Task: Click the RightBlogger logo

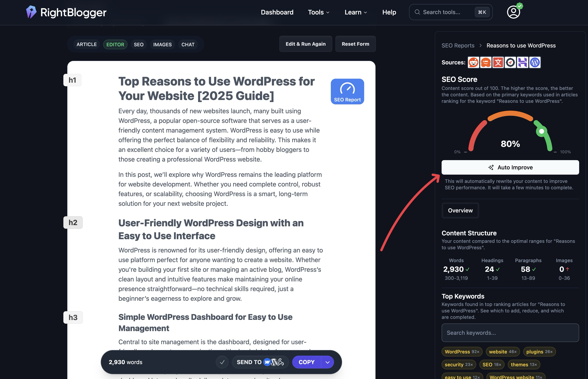Action: tap(66, 12)
